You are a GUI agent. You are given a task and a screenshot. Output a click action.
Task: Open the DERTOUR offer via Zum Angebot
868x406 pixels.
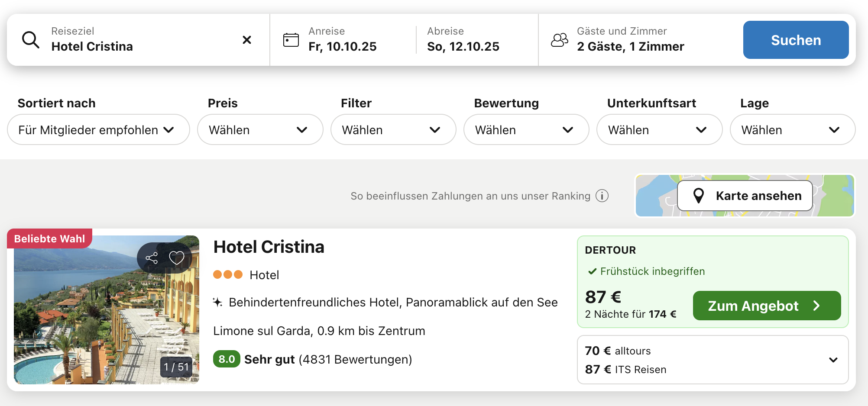pos(767,306)
